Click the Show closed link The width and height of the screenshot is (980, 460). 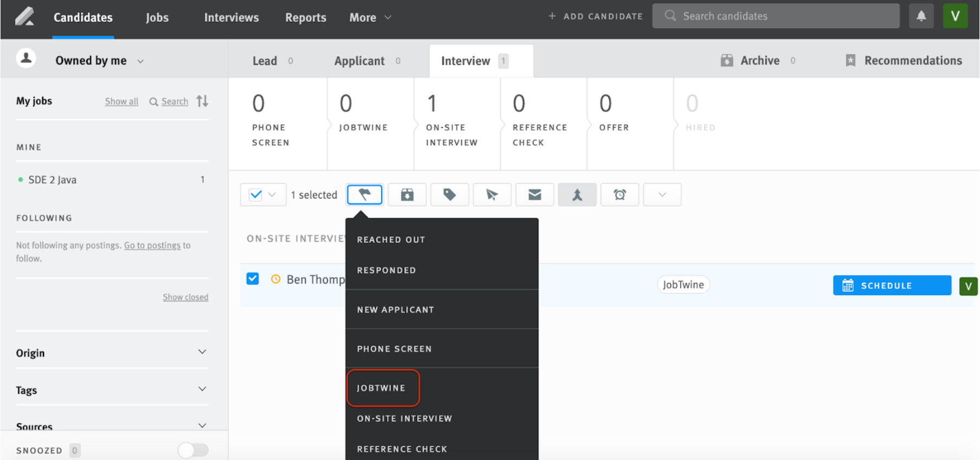pos(185,297)
